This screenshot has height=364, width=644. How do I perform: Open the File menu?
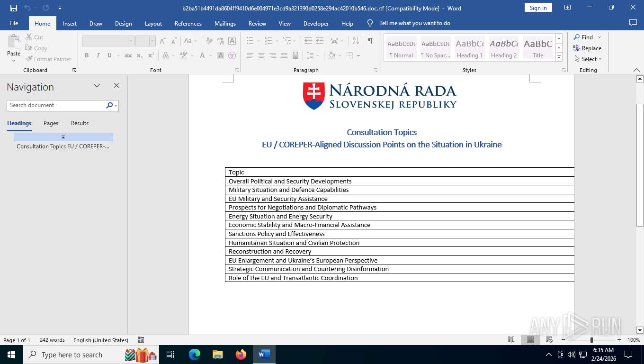point(14,23)
